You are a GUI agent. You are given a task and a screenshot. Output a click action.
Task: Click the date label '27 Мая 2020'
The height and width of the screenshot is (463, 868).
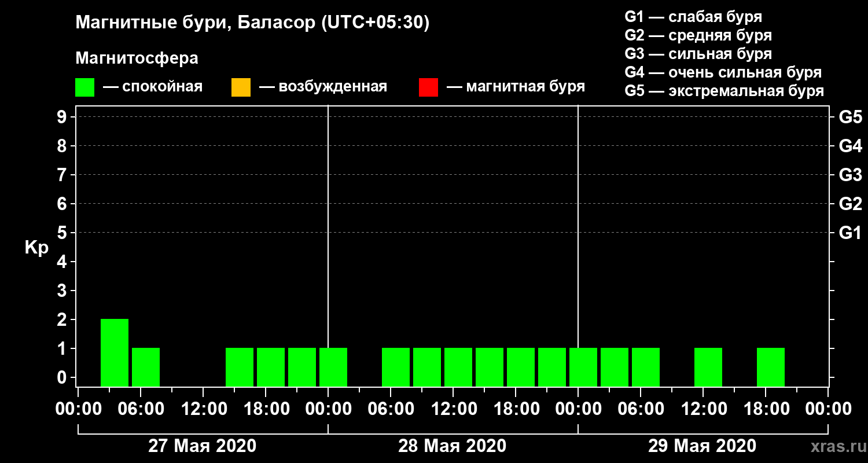click(202, 446)
